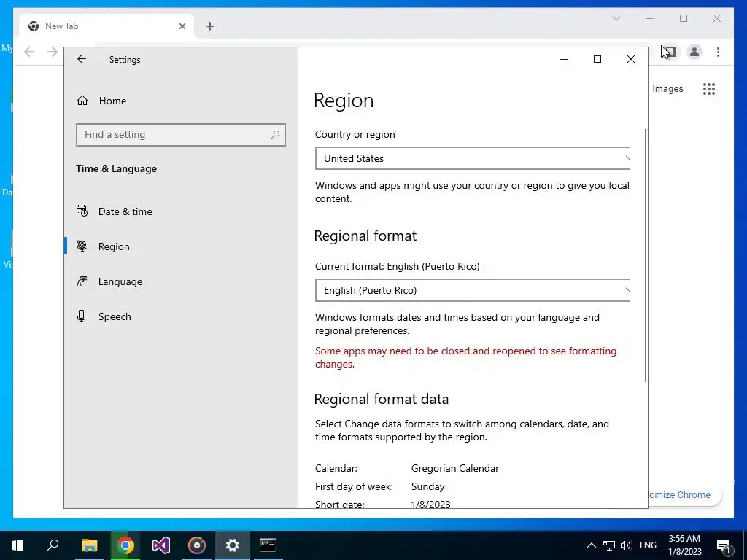Show hidden system tray icons
Screen dimensions: 747x560
click(x=591, y=545)
